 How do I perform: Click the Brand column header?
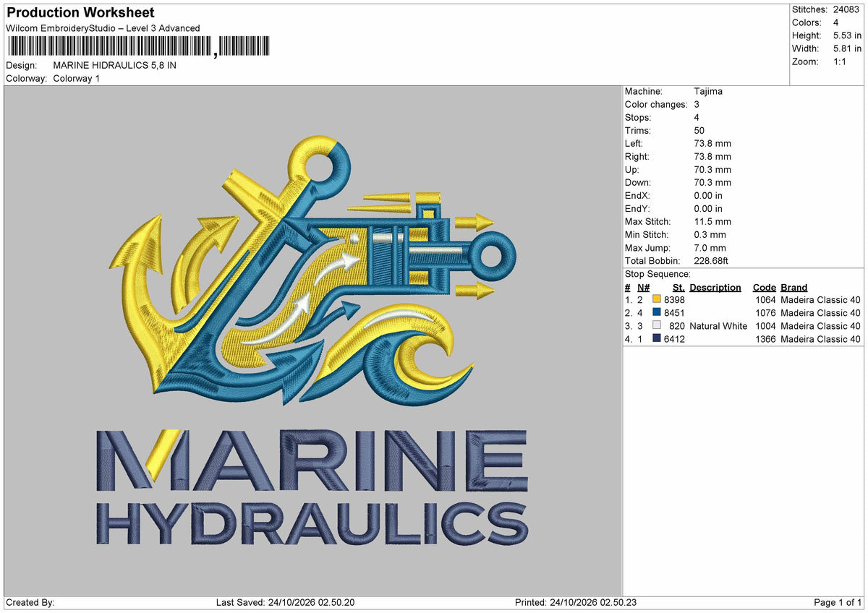(794, 287)
